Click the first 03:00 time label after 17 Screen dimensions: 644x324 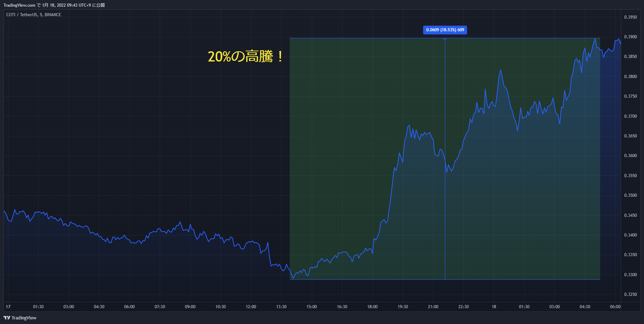pos(69,307)
